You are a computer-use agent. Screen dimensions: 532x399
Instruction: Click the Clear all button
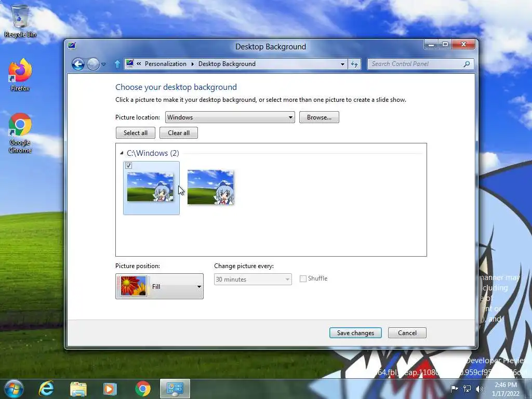click(179, 132)
